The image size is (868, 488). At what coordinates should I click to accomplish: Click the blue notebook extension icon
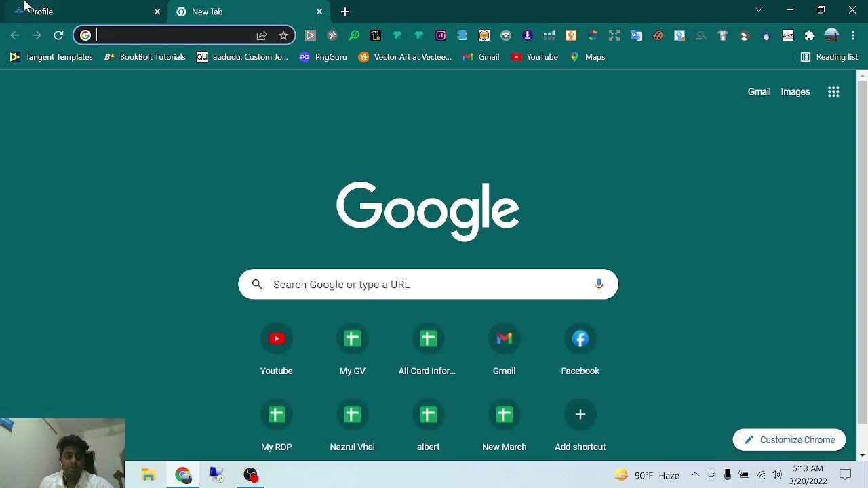click(x=462, y=35)
